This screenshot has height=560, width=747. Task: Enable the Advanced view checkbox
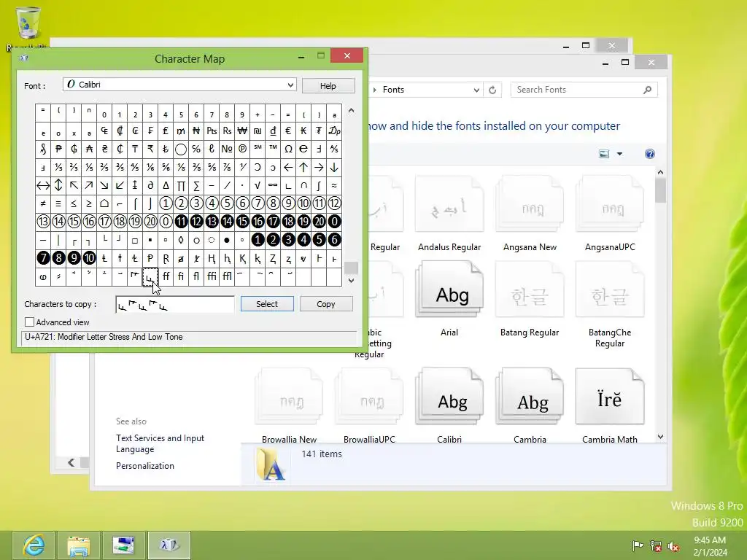(29, 322)
